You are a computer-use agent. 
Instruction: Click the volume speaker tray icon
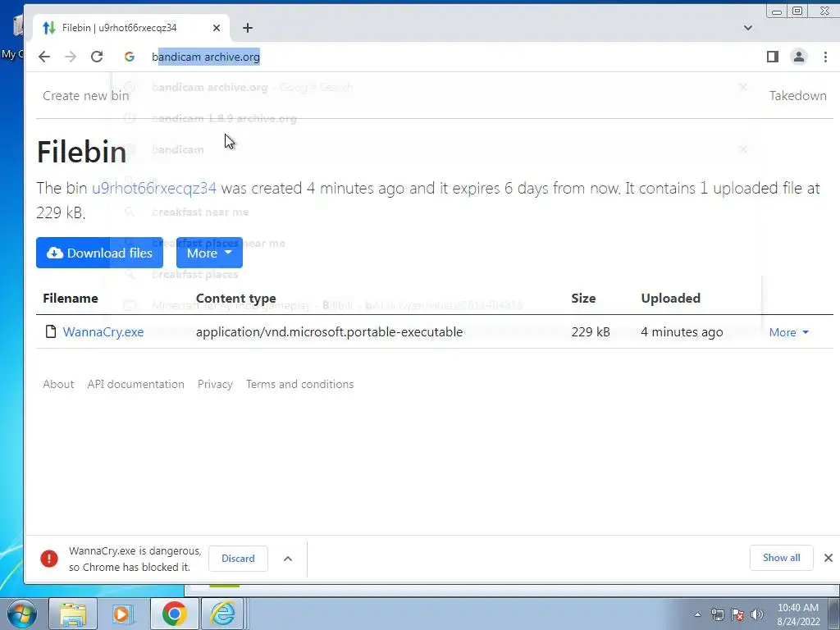click(756, 614)
